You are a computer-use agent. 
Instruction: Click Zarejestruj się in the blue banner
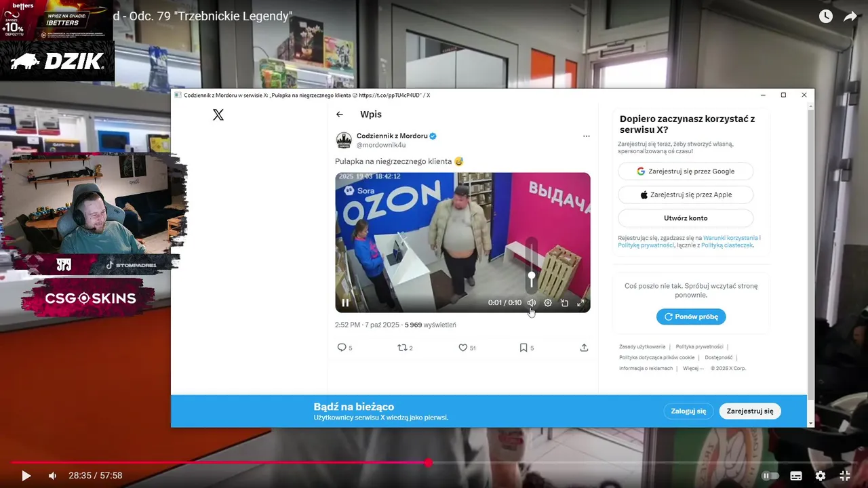pos(749,411)
